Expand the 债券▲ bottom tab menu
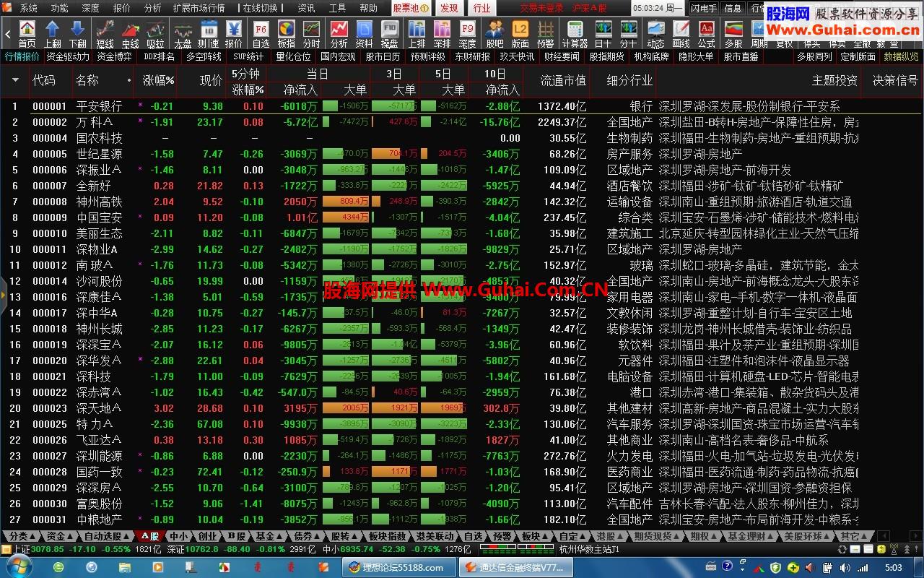 tap(306, 536)
